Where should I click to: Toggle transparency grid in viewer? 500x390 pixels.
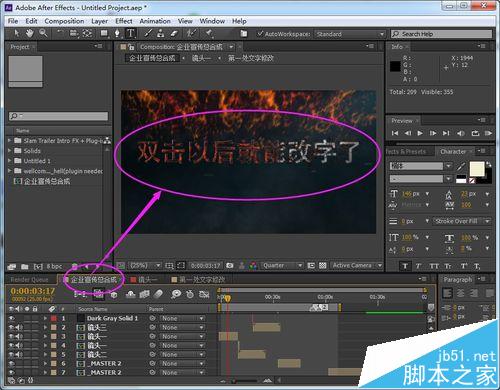pyautogui.click(x=322, y=265)
